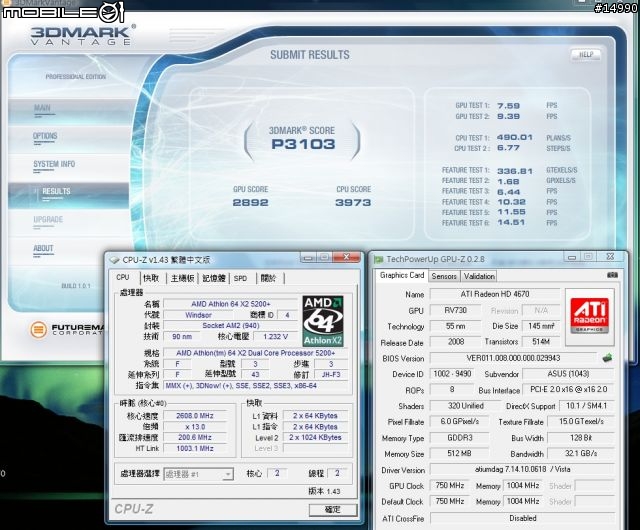Minimize the GPU-Z window
640x530 pixels.
click(x=572, y=257)
